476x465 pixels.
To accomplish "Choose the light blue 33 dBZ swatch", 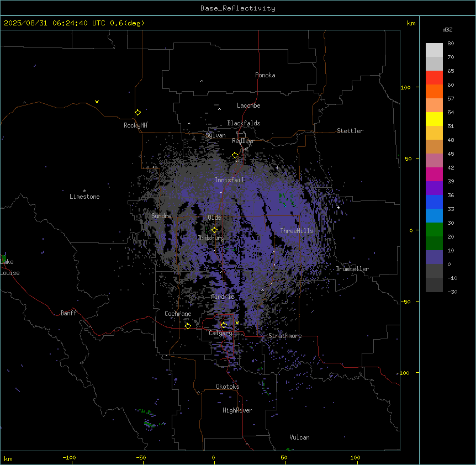I will 434,215.
